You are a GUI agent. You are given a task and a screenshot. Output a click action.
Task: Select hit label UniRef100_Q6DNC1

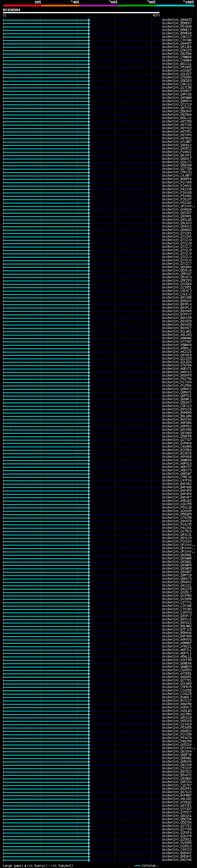[x=177, y=399]
